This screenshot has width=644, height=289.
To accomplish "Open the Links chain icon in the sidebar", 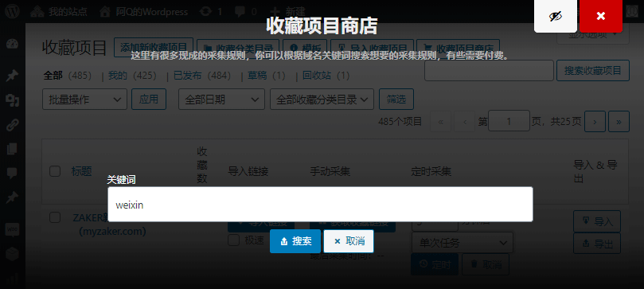I will pyautogui.click(x=12, y=125).
